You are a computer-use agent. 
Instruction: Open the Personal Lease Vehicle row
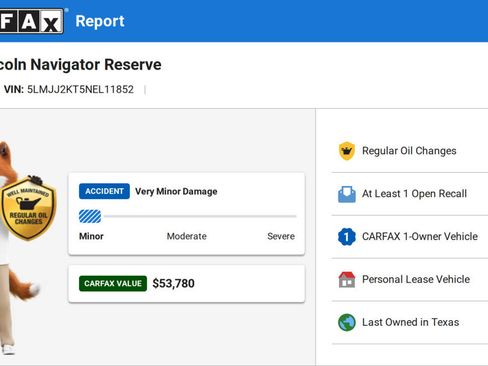pos(410,279)
